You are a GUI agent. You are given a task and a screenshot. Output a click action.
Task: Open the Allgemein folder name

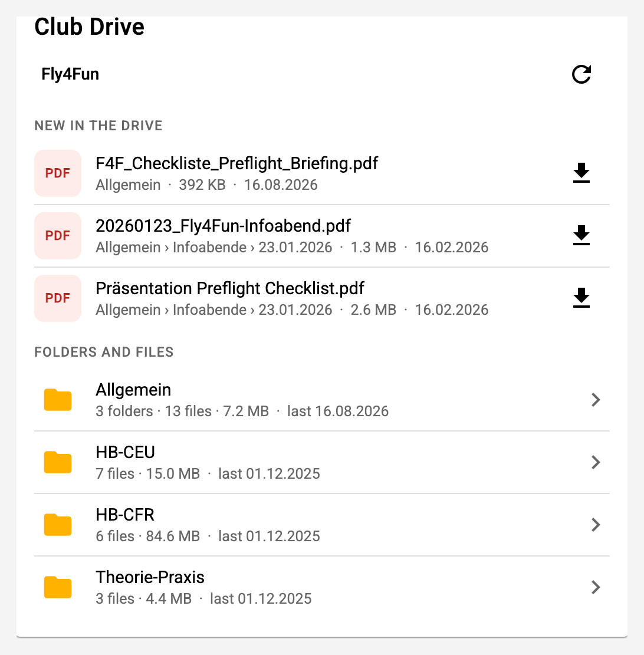133,390
